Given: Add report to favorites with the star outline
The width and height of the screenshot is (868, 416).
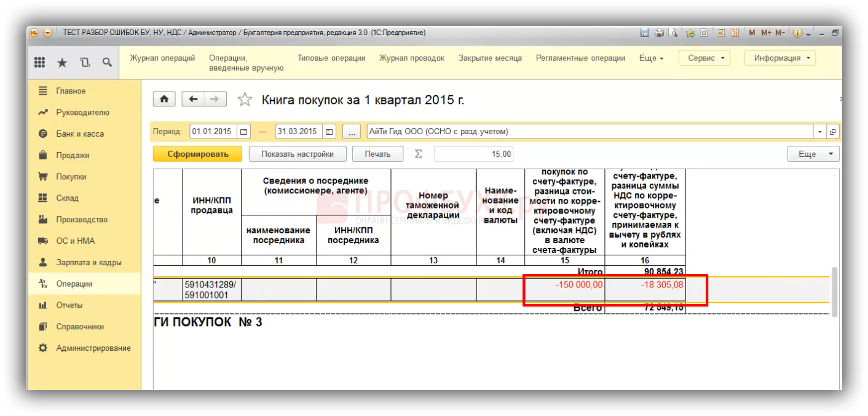Looking at the screenshot, I should pos(245,100).
